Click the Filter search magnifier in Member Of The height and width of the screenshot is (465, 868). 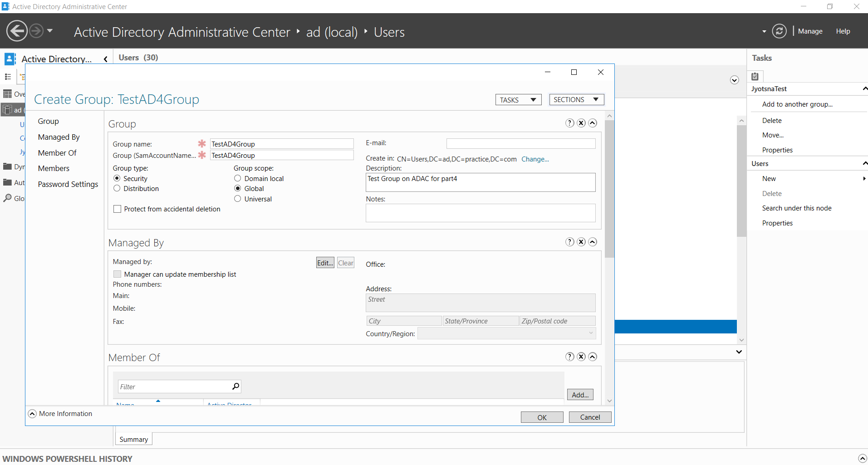[235, 387]
